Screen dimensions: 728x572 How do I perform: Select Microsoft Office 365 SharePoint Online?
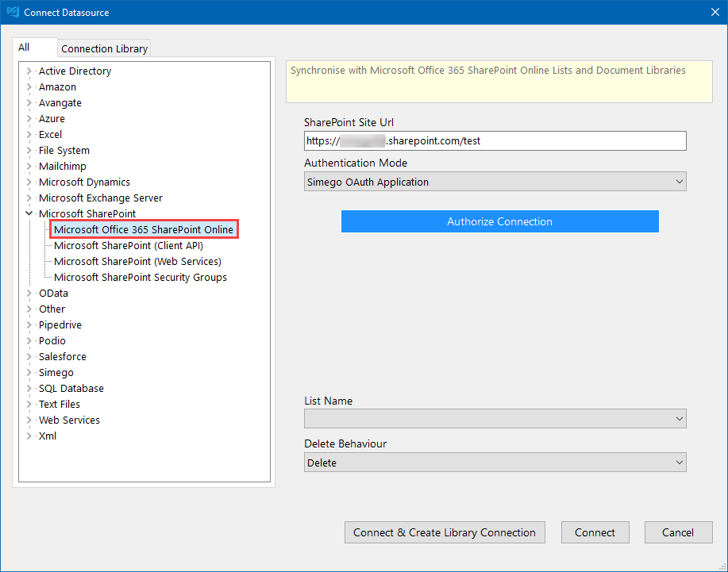tap(144, 229)
